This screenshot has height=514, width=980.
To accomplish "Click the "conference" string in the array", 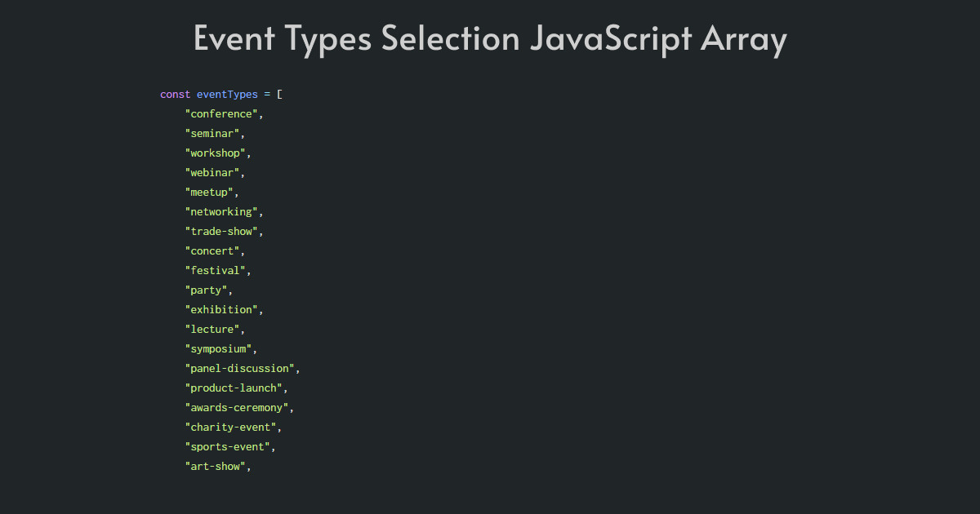I will click(221, 114).
